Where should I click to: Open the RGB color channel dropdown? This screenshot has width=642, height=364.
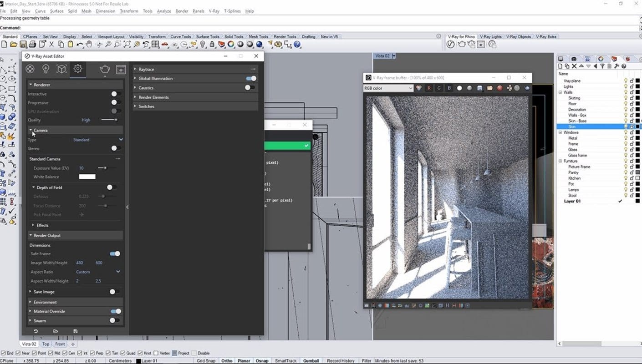point(388,88)
